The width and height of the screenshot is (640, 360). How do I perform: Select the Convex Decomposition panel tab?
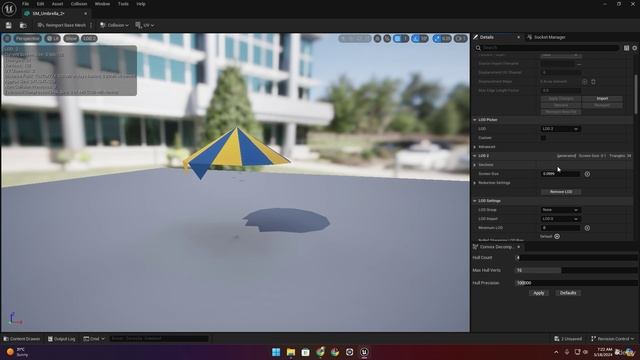496,247
